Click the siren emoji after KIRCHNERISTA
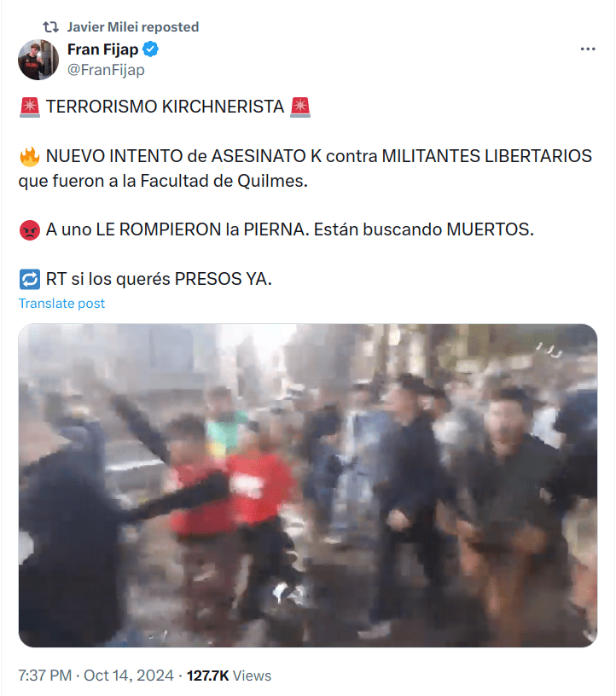Viewport: 616px width, 696px height. [300, 107]
